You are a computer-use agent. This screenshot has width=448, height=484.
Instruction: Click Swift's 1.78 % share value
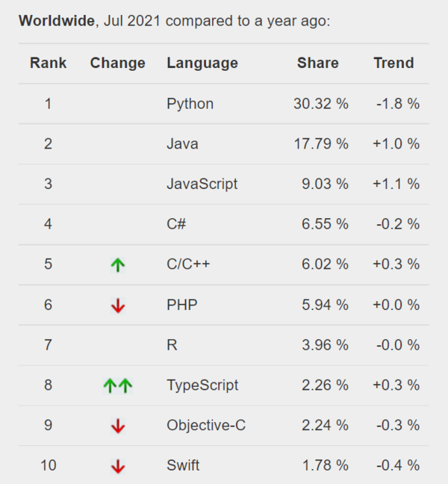tap(325, 466)
